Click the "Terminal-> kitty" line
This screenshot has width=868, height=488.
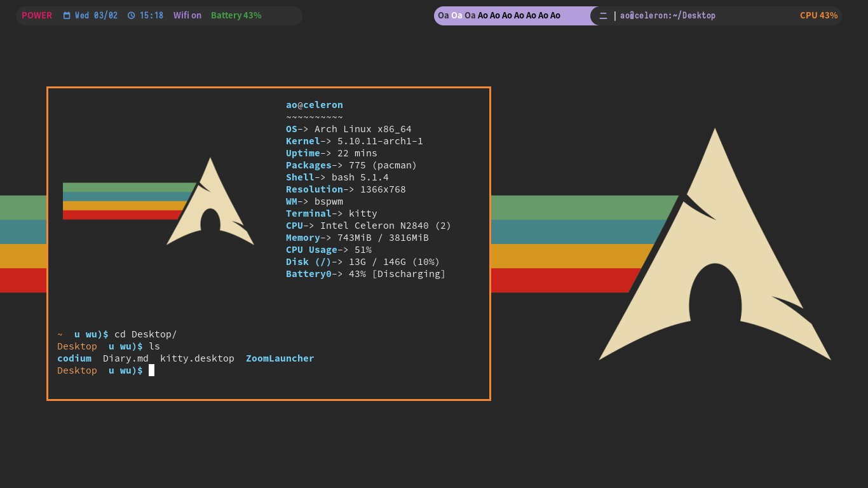(x=332, y=213)
